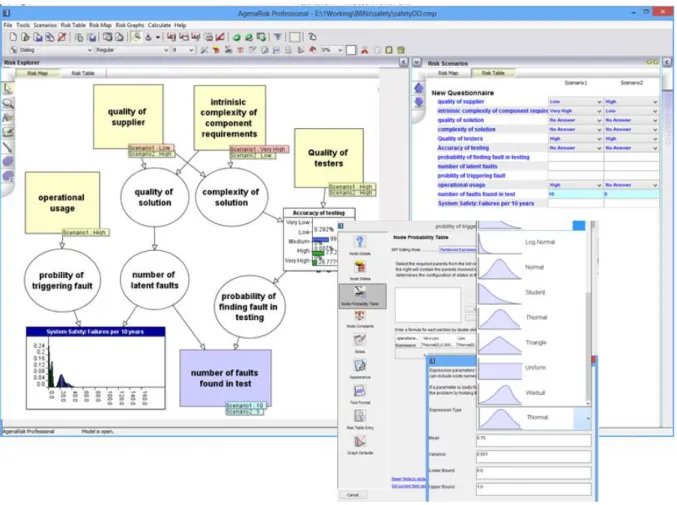Click the red X icon beside the white swatch

365,50
